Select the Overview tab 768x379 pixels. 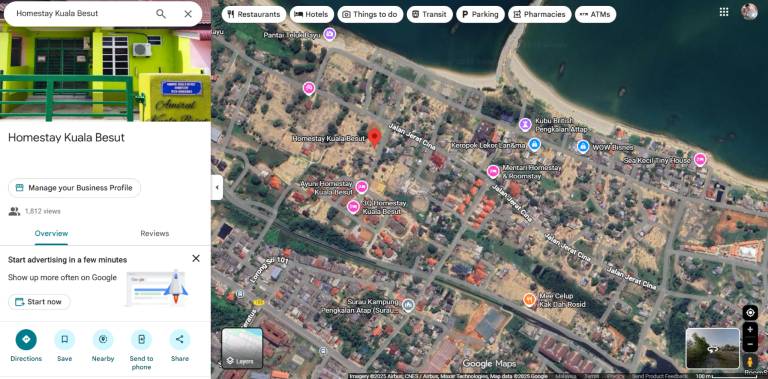51,234
